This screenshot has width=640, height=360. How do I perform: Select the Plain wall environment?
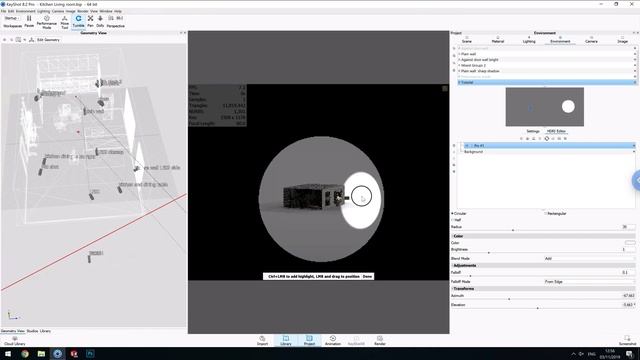tap(546, 54)
